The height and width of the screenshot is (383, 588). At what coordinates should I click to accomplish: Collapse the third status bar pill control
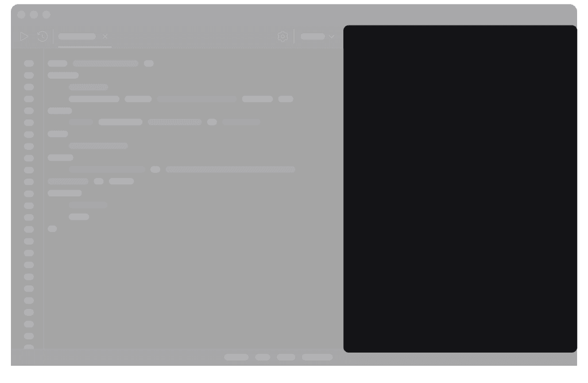285,357
